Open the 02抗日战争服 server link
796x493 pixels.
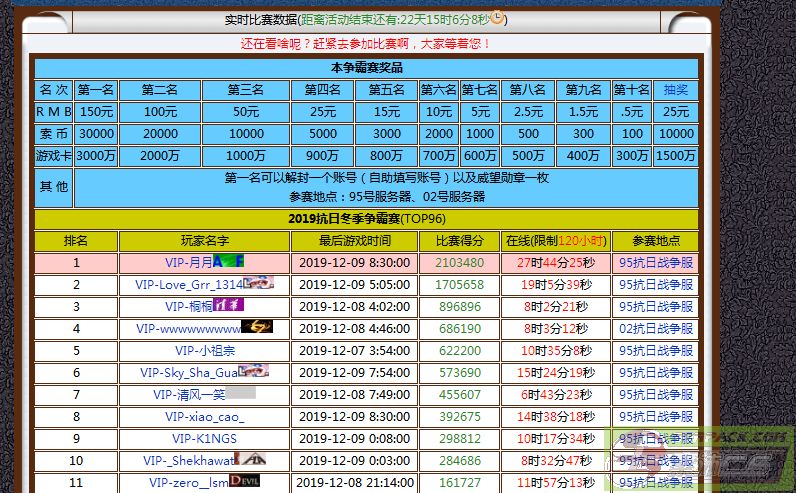coord(655,328)
